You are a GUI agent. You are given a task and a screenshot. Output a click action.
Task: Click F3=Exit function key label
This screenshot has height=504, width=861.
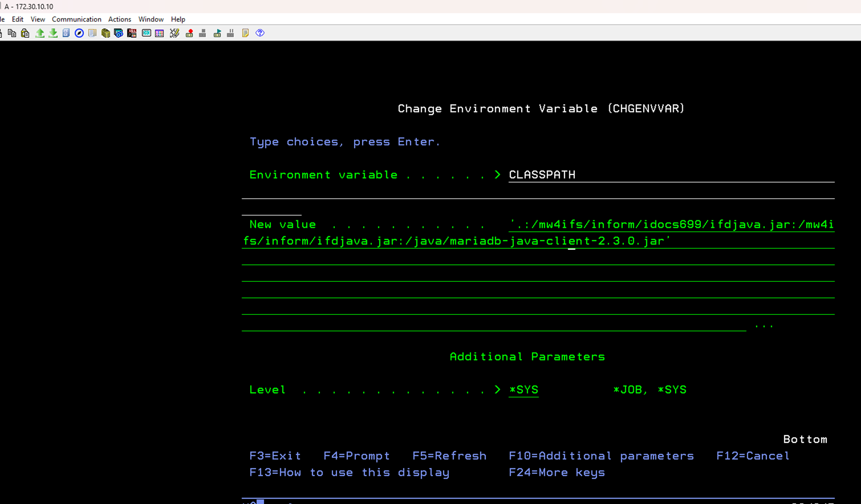coord(275,456)
